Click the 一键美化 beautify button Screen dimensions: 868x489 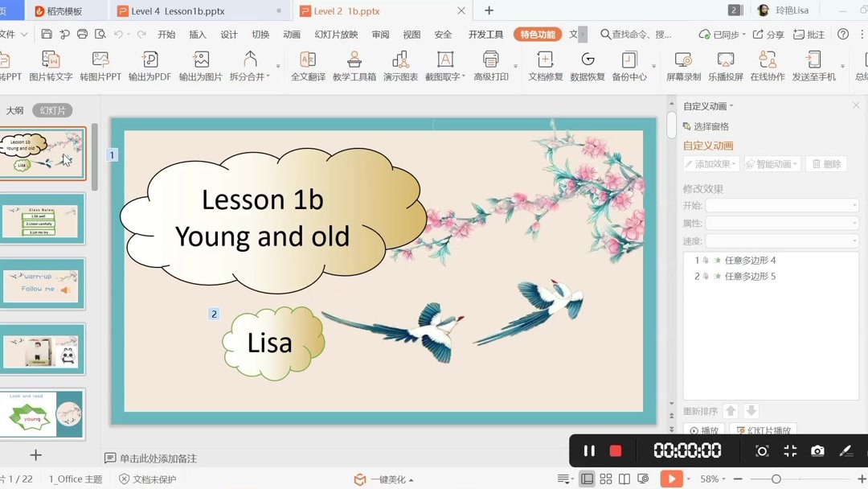(382, 479)
